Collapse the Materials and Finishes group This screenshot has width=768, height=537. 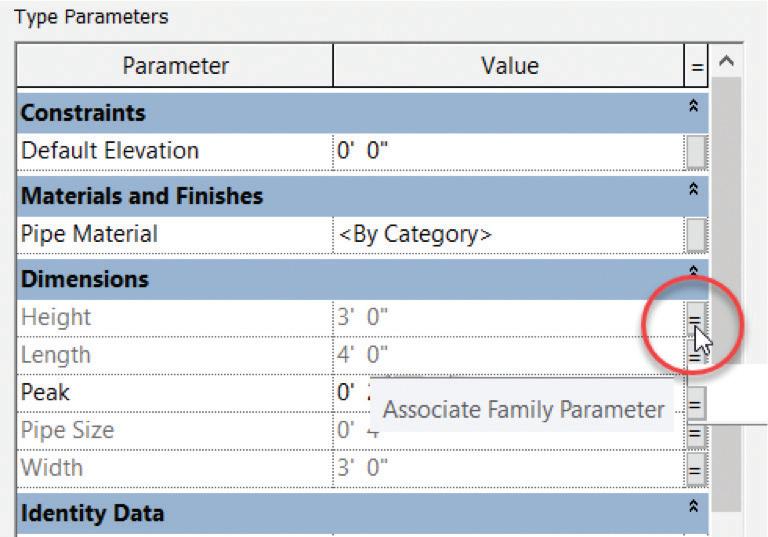point(694,189)
